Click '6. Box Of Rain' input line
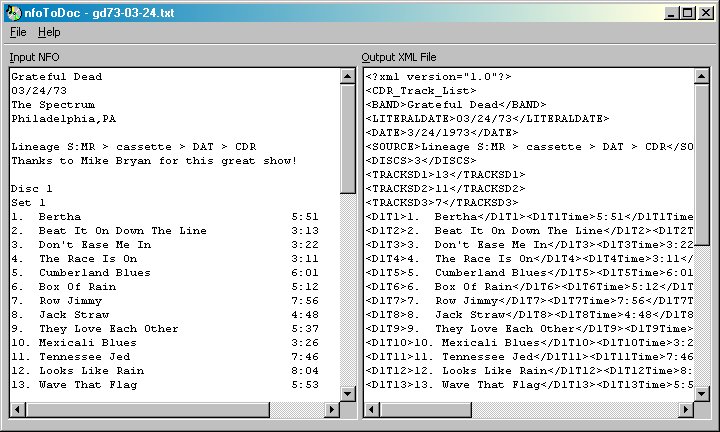720x432 pixels. click(63, 286)
